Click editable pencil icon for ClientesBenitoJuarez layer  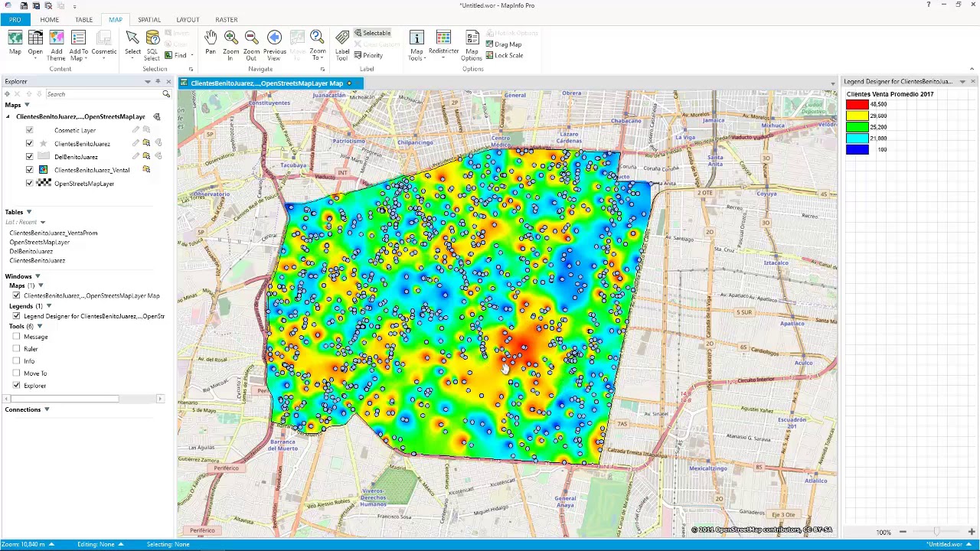click(x=136, y=143)
